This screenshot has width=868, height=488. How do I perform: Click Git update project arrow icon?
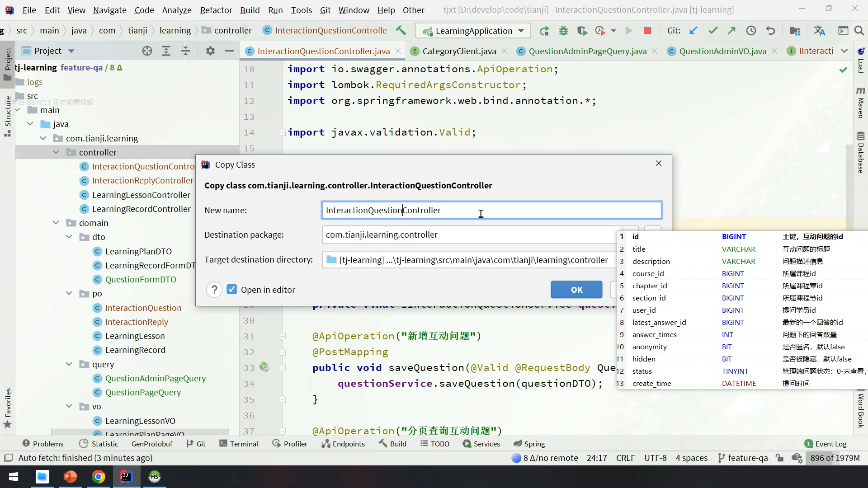(693, 31)
